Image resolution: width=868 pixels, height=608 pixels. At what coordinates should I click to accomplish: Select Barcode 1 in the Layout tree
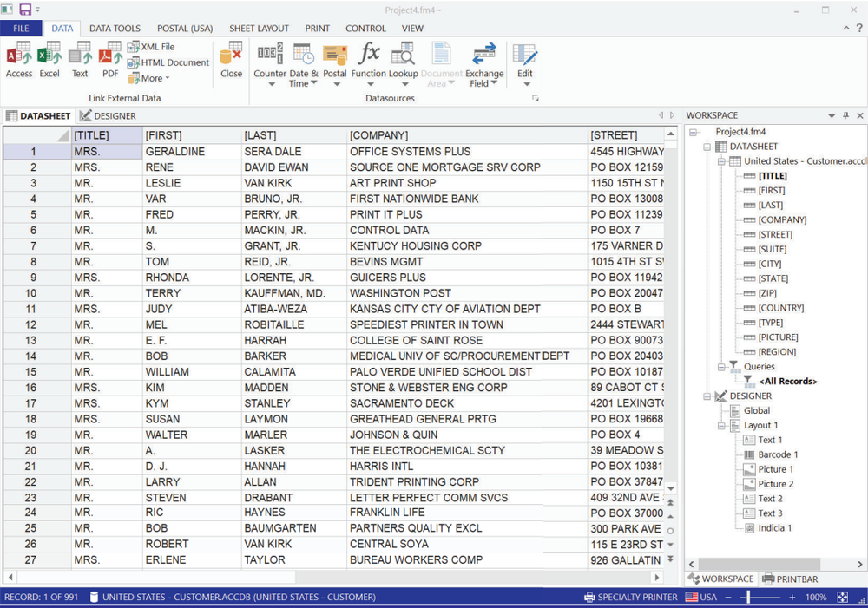pos(778,454)
